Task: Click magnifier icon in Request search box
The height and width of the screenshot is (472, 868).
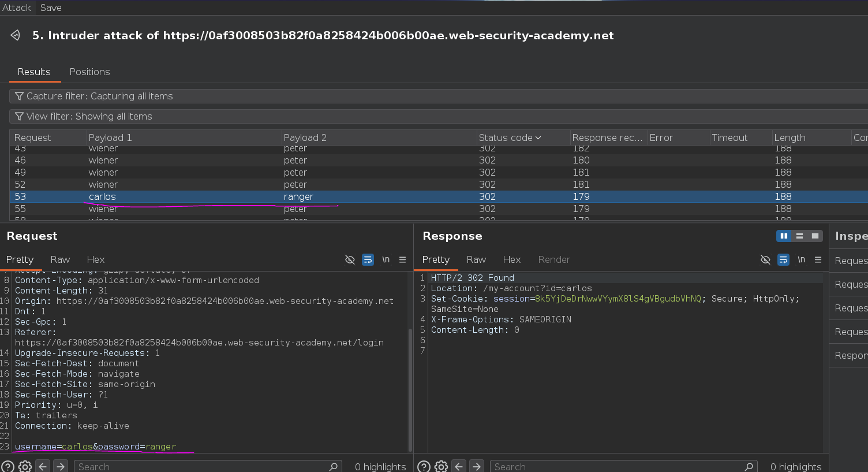Action: pos(333,466)
